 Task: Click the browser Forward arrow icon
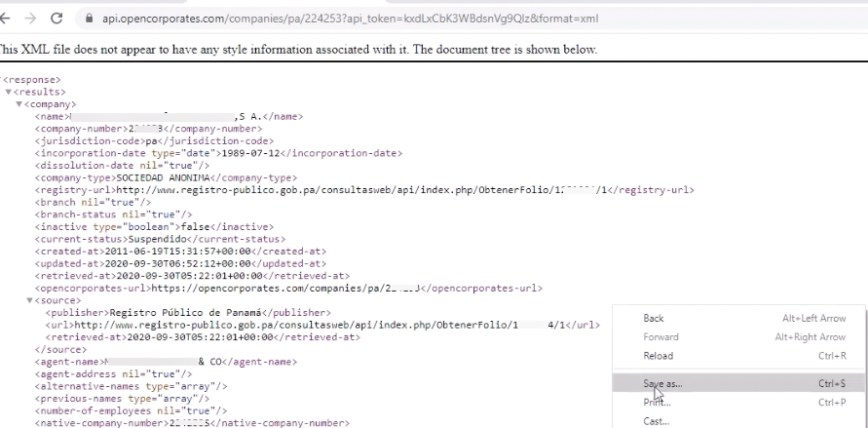point(30,19)
